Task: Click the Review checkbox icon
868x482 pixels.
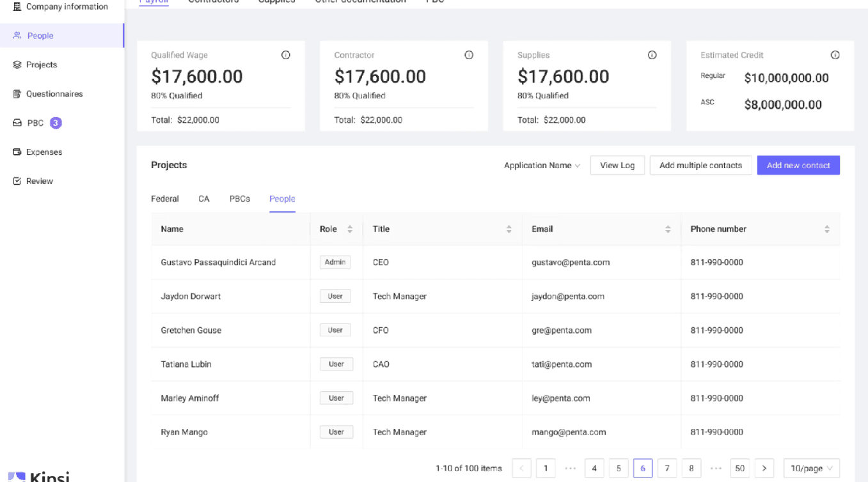Action: tap(17, 181)
